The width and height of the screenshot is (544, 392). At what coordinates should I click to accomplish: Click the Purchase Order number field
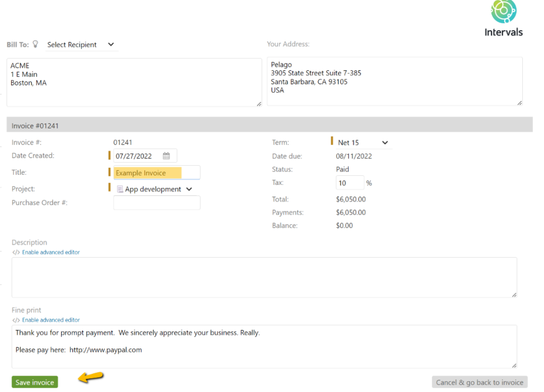pos(156,202)
